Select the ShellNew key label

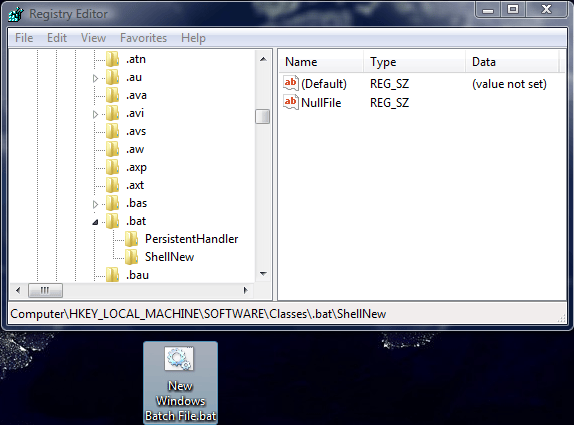tap(169, 257)
